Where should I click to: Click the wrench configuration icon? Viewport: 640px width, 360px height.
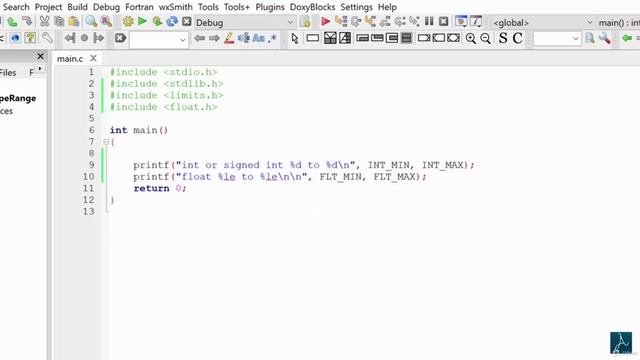47,38
